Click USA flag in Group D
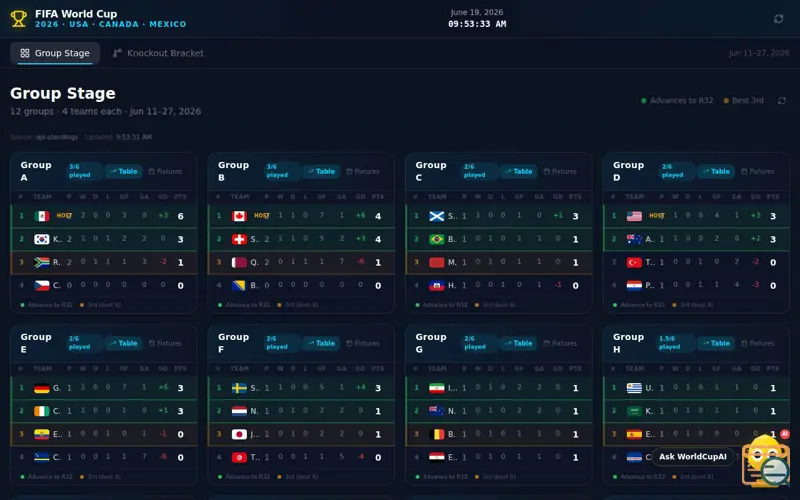800x500 pixels. 634,216
